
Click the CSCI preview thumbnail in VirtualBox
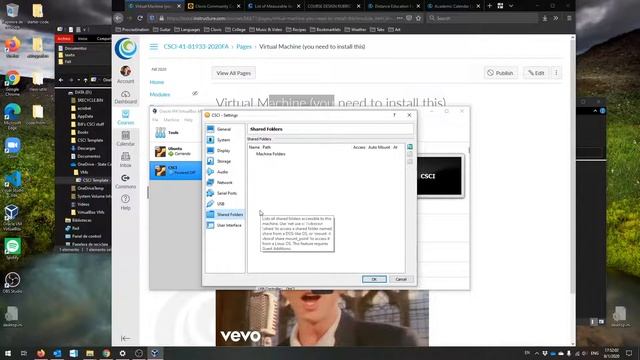coord(440,176)
